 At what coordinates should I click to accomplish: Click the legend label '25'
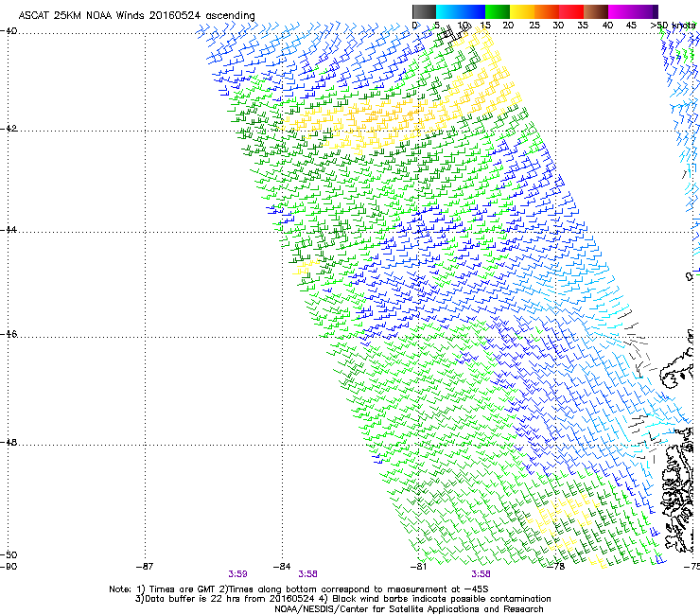pos(534,26)
